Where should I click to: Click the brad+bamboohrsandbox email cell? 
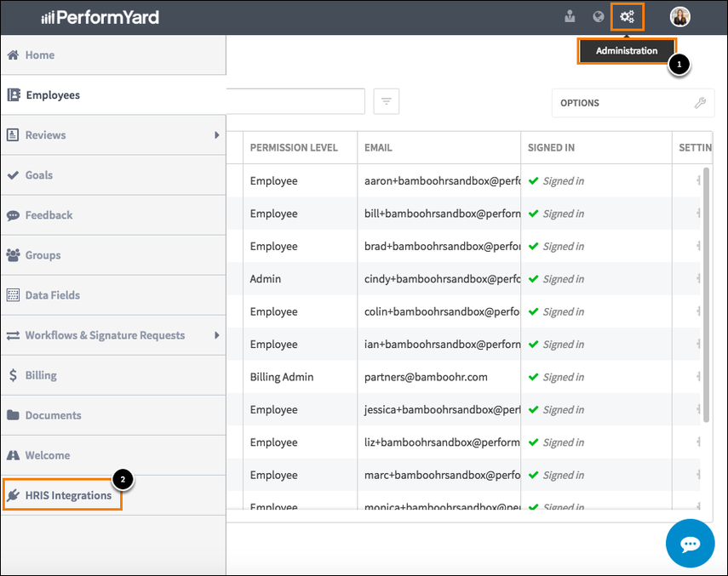(439, 246)
